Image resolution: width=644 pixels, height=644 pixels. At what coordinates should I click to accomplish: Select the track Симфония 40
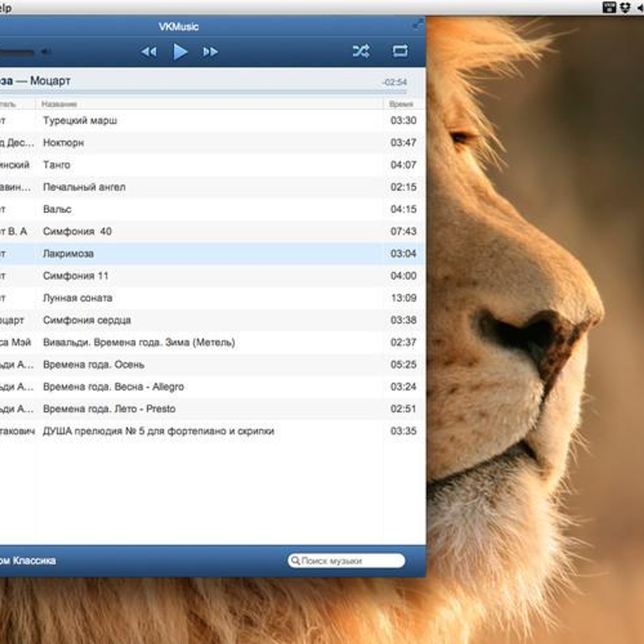point(212,231)
